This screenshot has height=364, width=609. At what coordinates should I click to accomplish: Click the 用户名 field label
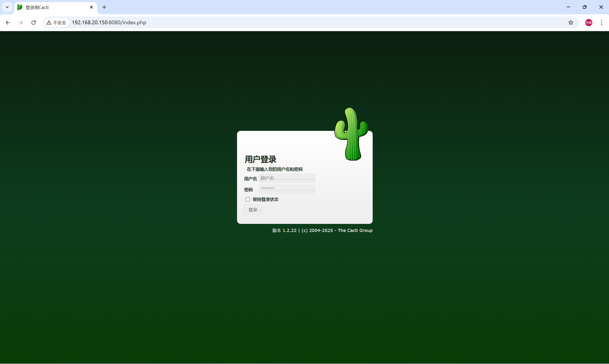[x=250, y=179]
